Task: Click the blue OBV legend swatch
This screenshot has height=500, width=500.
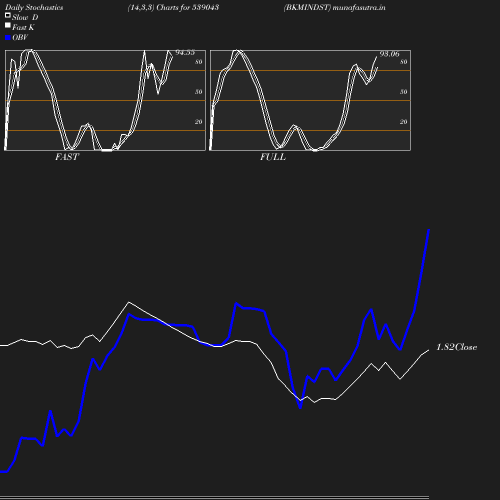Action: [x=8, y=38]
